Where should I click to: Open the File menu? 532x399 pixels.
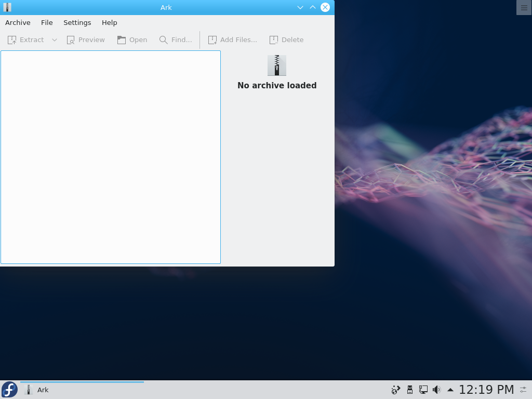click(47, 23)
